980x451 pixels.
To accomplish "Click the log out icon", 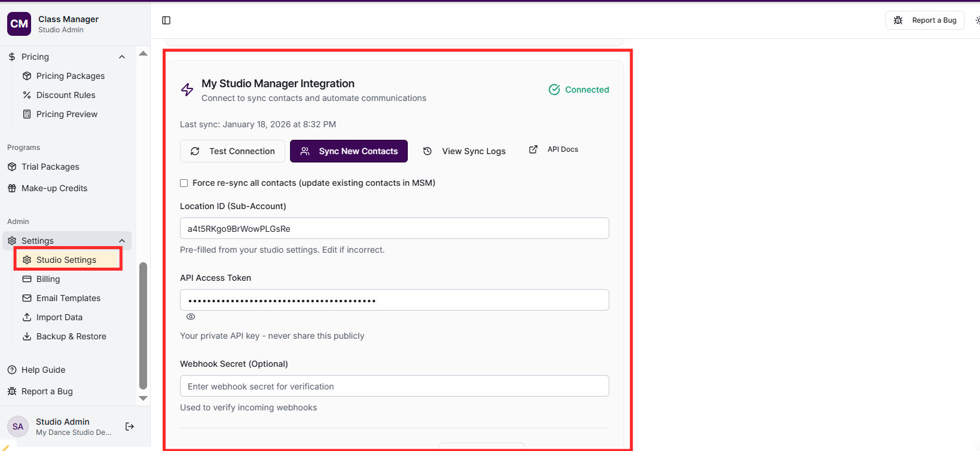I will pos(130,427).
